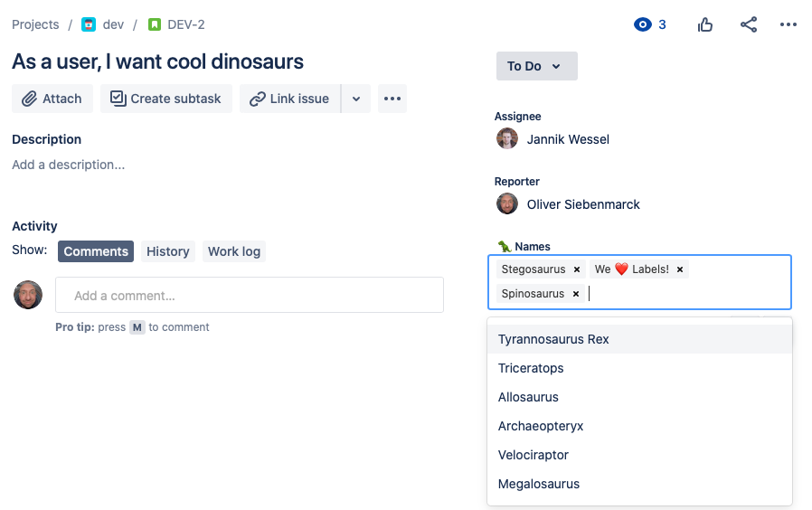Open the share icon
812x510 pixels.
749,24
